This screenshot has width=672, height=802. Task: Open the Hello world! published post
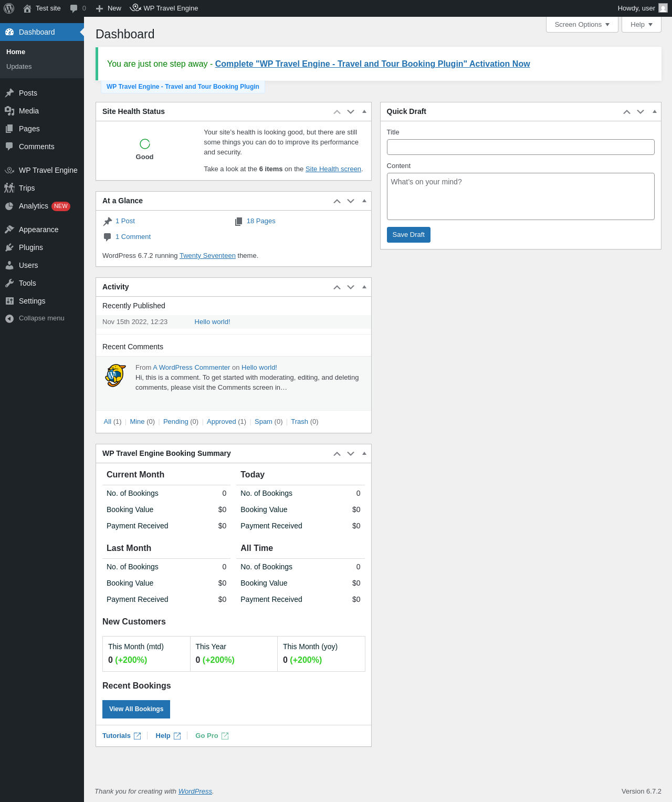[212, 322]
